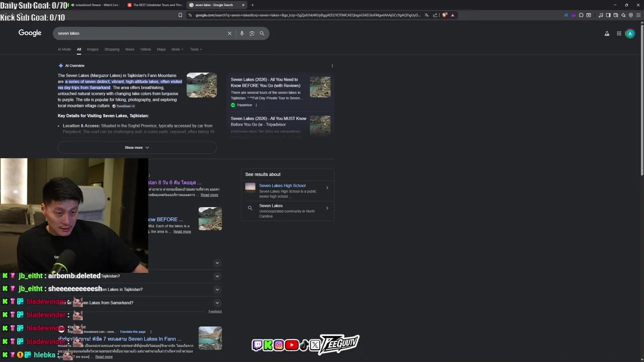Click the YouTube icon in overlay
The height and width of the screenshot is (362, 644).
pyautogui.click(x=291, y=345)
